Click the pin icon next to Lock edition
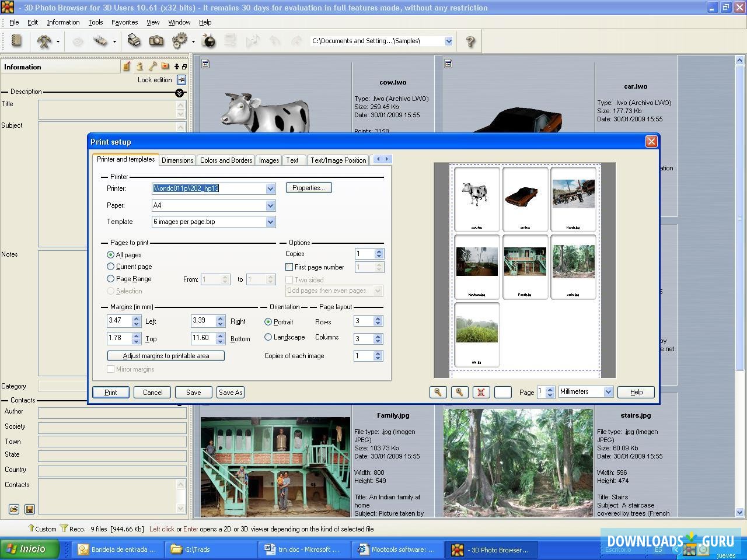This screenshot has height=560, width=747. coord(181,80)
